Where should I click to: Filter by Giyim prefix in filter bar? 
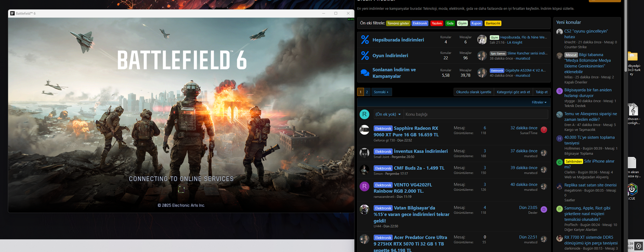pyautogui.click(x=463, y=23)
